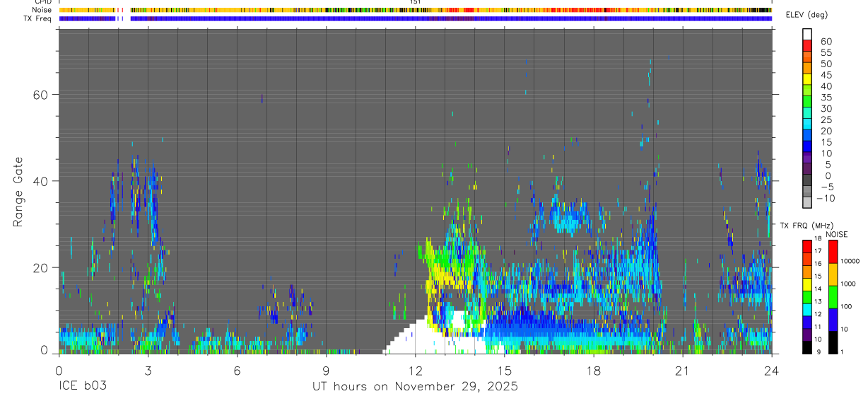
Task: Select the 15 label on ELEV scale
Action: pyautogui.click(x=826, y=142)
